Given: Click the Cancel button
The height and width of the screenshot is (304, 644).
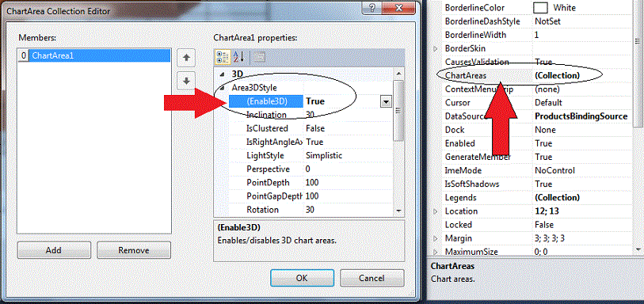Looking at the screenshot, I should (372, 278).
